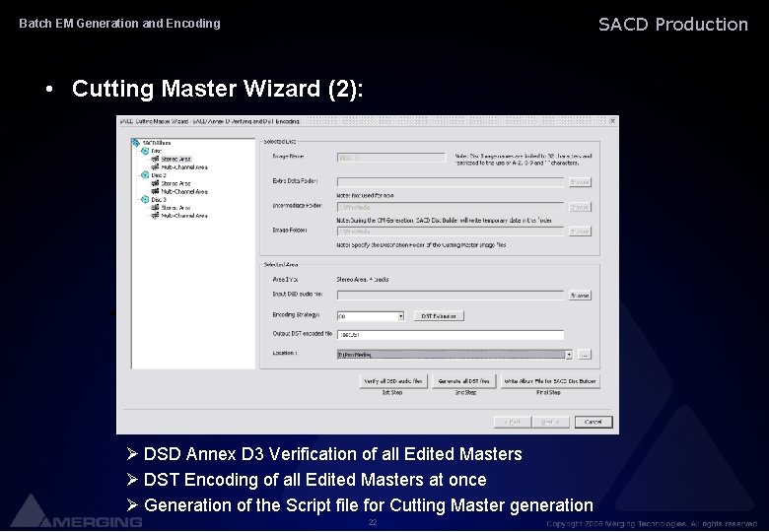
Task: Click the Extra Data Folder field
Action: 451,182
